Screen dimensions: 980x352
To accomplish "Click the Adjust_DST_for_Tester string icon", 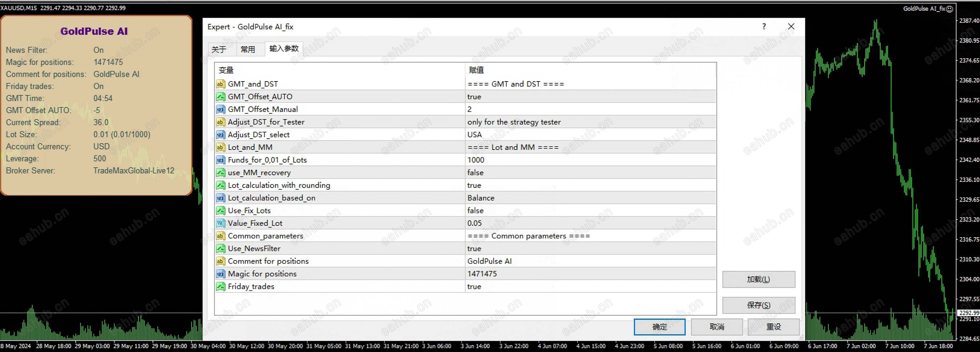I will click(220, 122).
